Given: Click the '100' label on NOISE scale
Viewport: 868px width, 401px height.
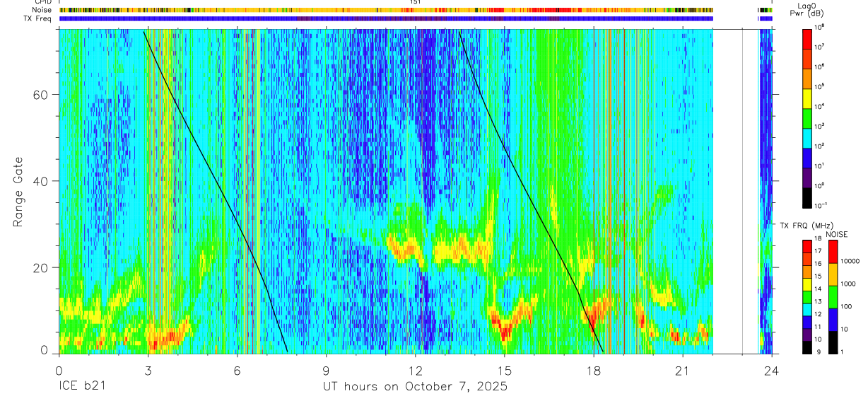Looking at the screenshot, I should pos(845,306).
